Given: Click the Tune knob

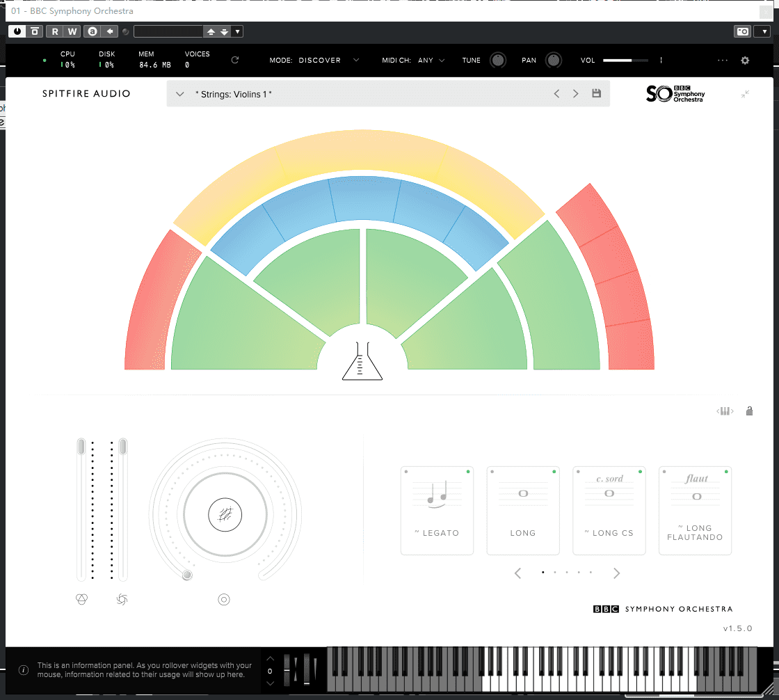Looking at the screenshot, I should (x=498, y=61).
